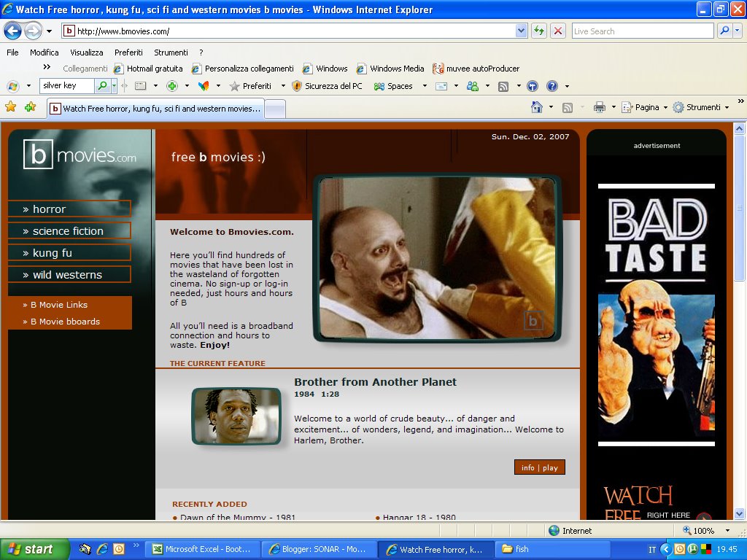Open the recent pages dropdown arrow

(x=49, y=31)
